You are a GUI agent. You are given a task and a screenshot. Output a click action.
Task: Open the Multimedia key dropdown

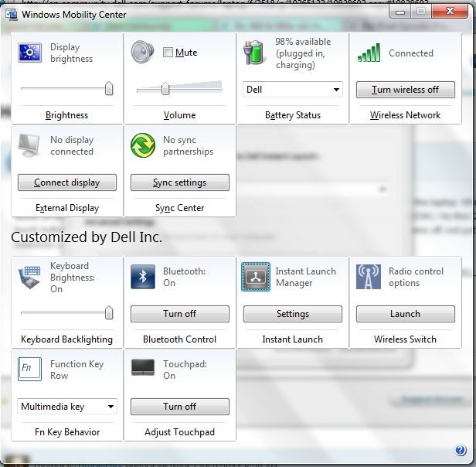click(x=67, y=407)
